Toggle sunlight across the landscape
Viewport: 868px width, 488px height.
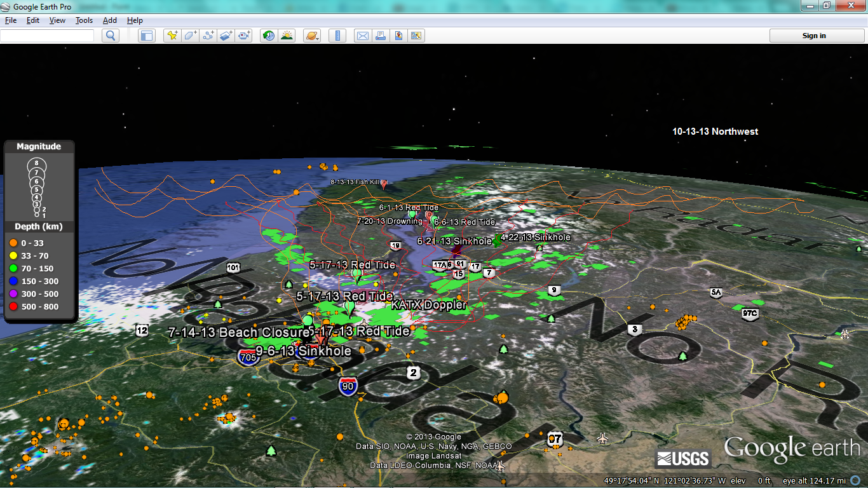point(287,36)
